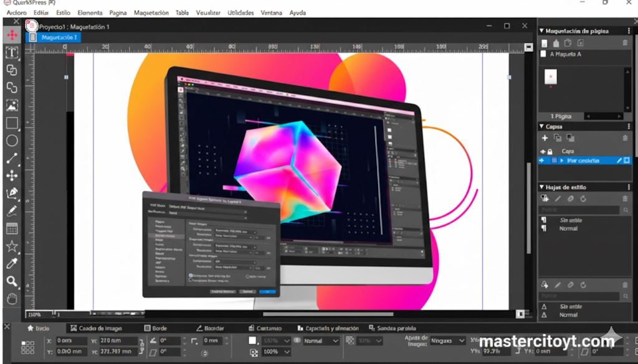The image size is (638, 364).
Task: Collapse the Hojas de estilo panel
Action: click(x=541, y=187)
